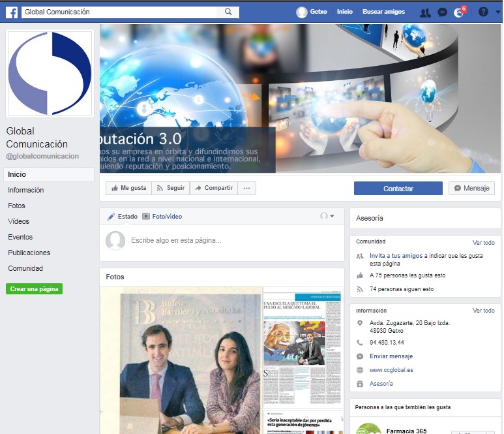Click the category icon beside Asesoría link

coord(360,384)
